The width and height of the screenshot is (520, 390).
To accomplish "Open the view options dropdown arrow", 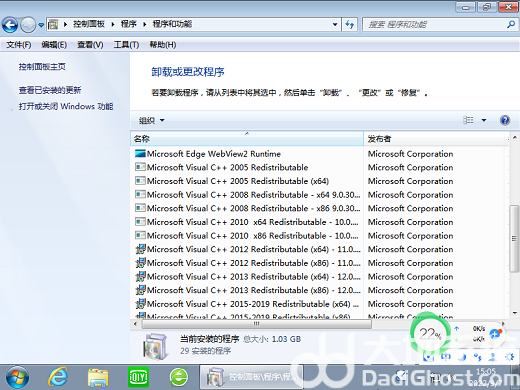I will 484,120.
